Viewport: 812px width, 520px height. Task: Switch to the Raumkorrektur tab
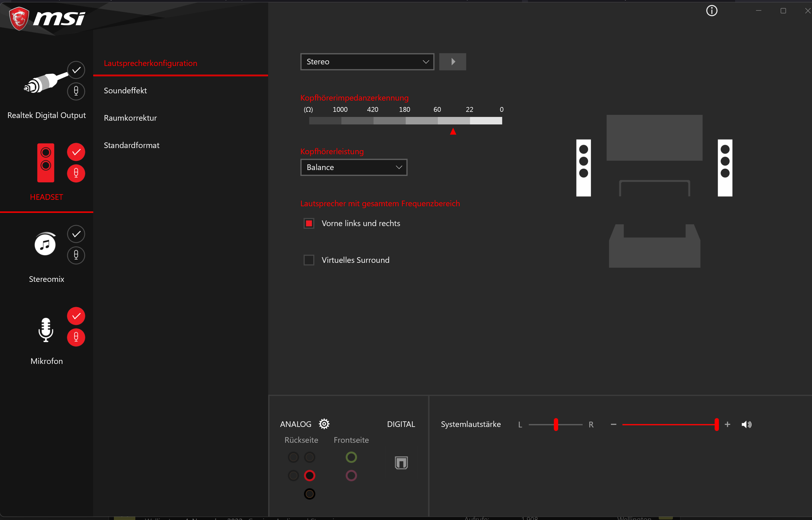pos(130,118)
